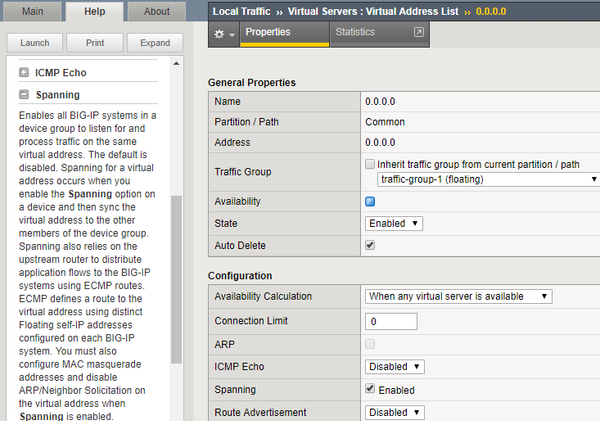Expand the ICMP Echo help section
The width and height of the screenshot is (600, 421).
click(x=24, y=72)
